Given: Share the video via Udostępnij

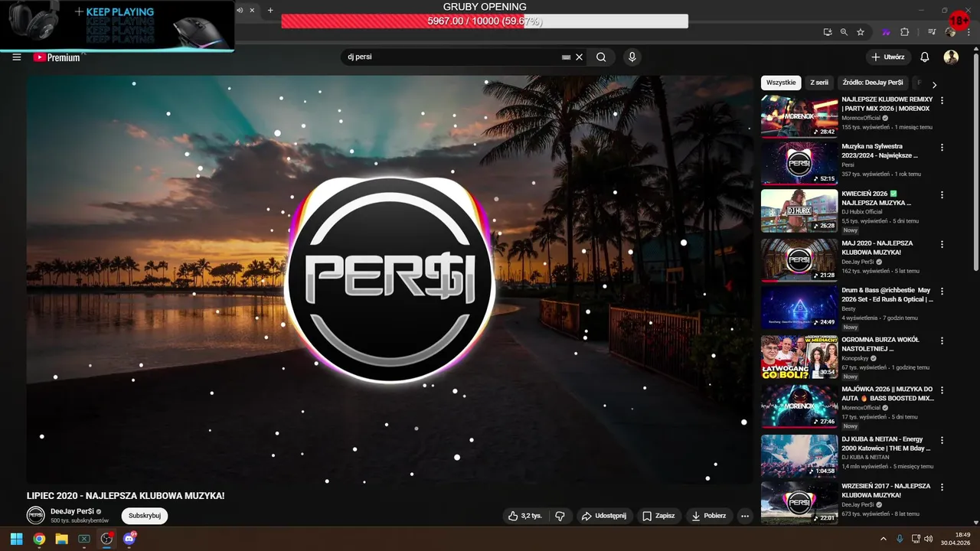Looking at the screenshot, I should [x=604, y=516].
